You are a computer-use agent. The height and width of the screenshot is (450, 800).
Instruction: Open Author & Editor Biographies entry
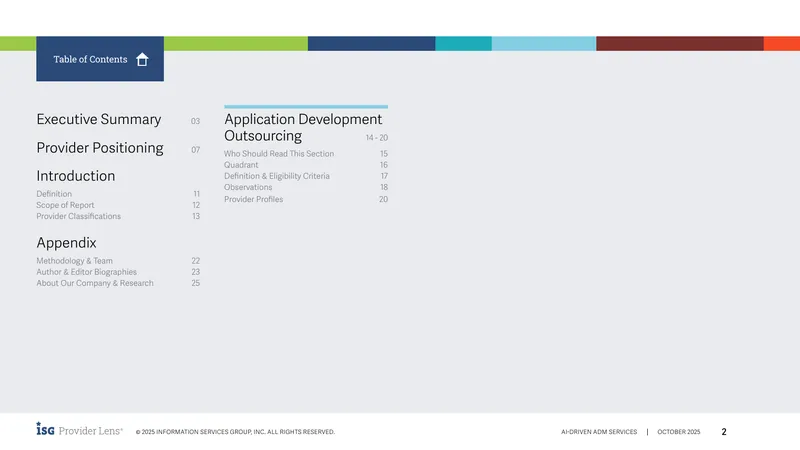tap(86, 272)
